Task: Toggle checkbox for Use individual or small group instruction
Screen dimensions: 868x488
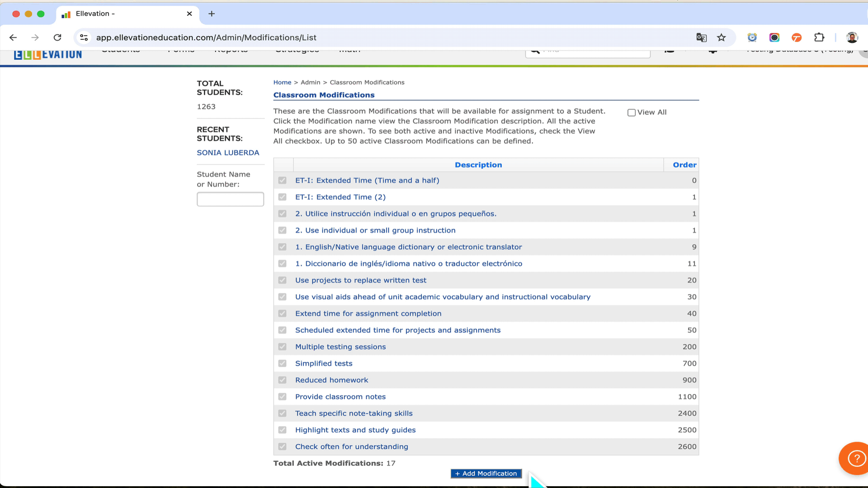Action: pos(283,230)
